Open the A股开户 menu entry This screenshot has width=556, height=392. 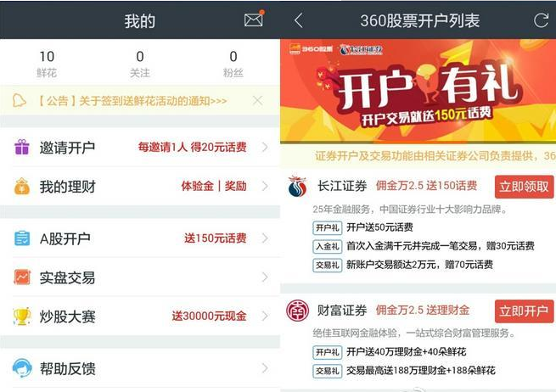coord(140,238)
